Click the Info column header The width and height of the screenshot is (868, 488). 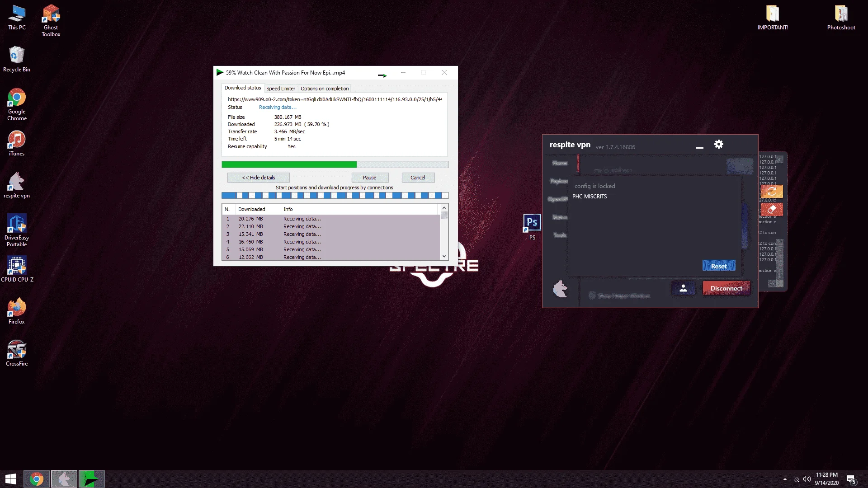pos(359,209)
